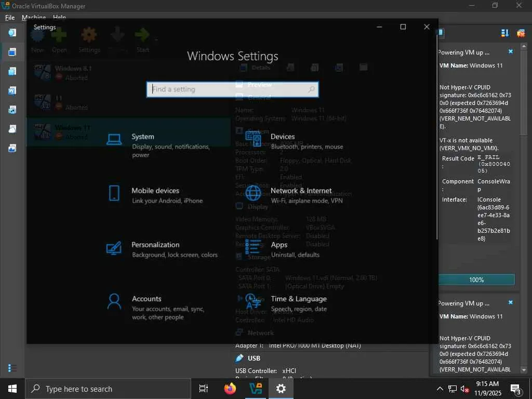Screen dimensions: 532x399
Task: Open VirtualBox Home globe sidebar icon
Action: click(x=12, y=33)
